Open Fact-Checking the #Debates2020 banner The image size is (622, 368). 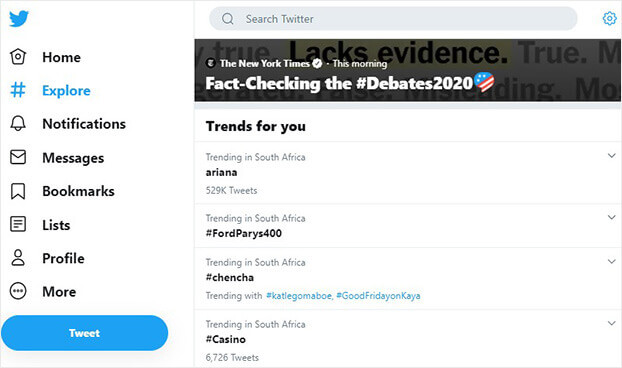[408, 70]
